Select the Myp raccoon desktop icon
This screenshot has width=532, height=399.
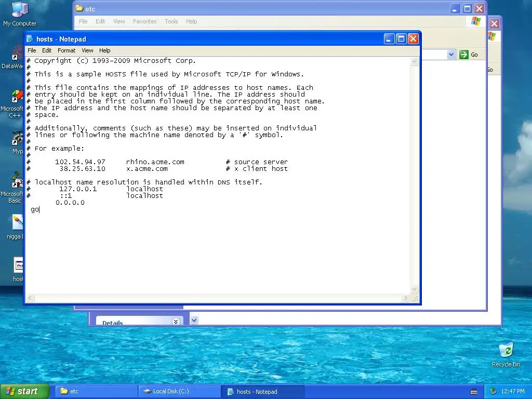tap(17, 142)
